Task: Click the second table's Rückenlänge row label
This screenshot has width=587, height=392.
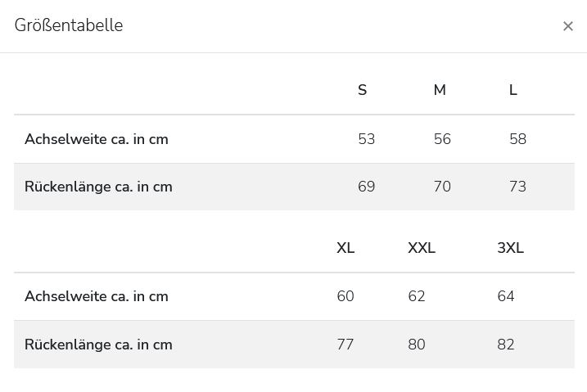Action: [x=98, y=345]
